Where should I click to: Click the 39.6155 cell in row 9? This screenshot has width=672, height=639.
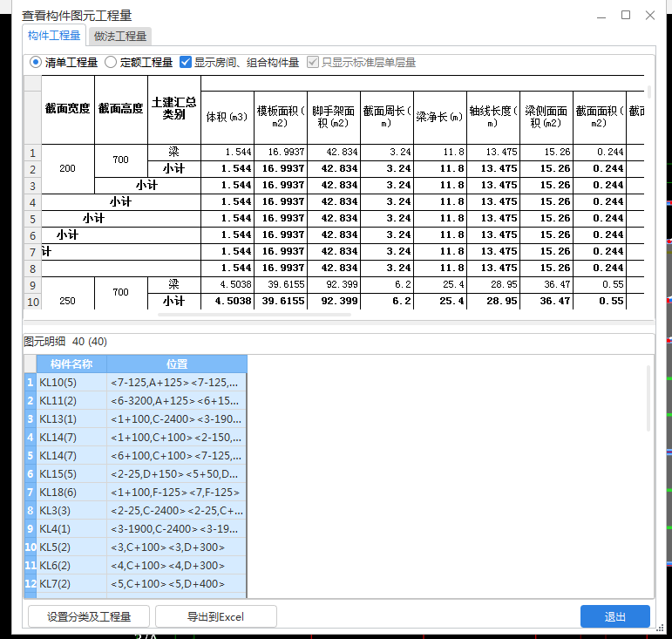(281, 284)
